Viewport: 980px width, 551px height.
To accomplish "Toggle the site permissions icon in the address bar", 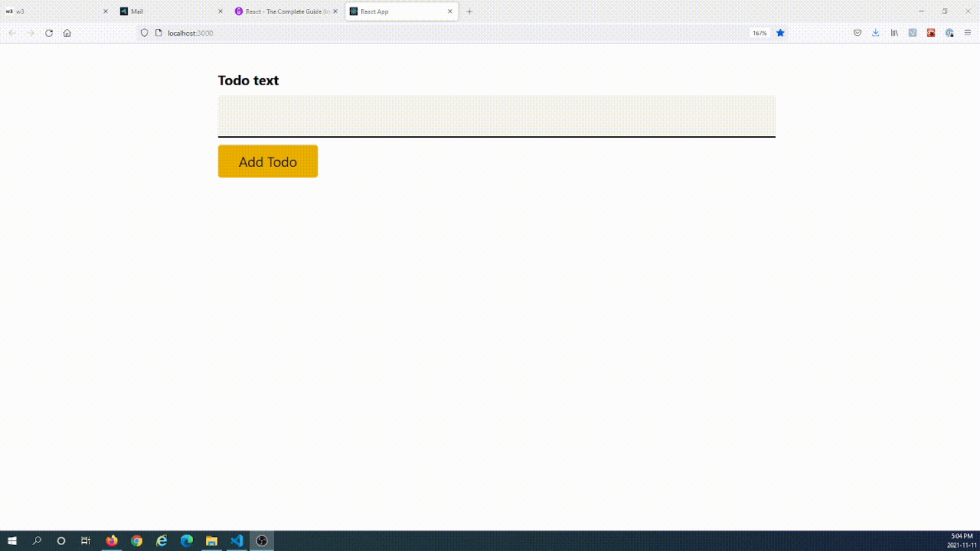I will point(158,33).
